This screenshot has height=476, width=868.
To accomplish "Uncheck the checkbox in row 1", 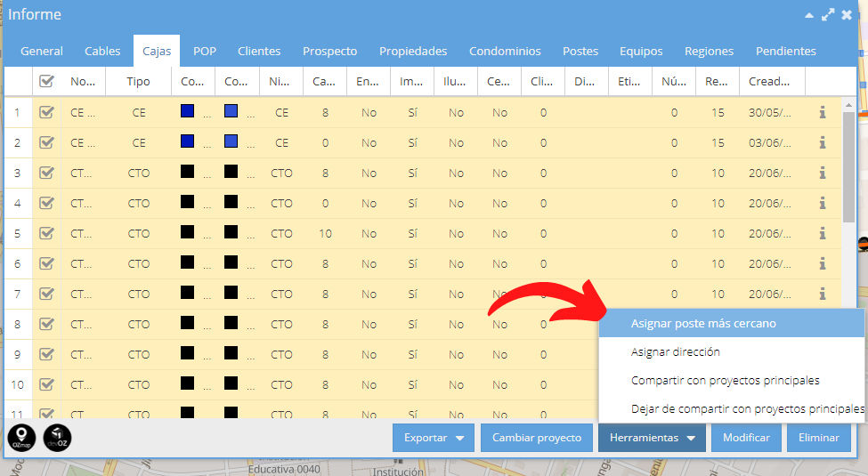I will click(x=46, y=112).
